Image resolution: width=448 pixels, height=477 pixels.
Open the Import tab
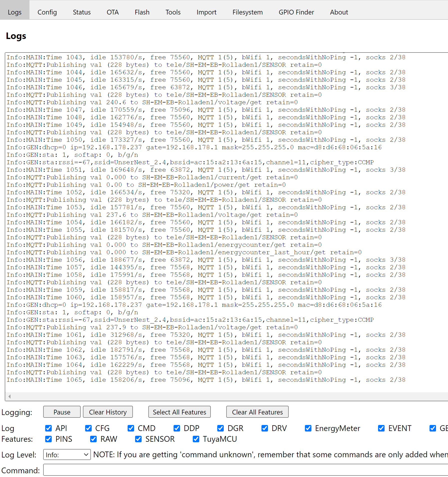[x=207, y=12]
